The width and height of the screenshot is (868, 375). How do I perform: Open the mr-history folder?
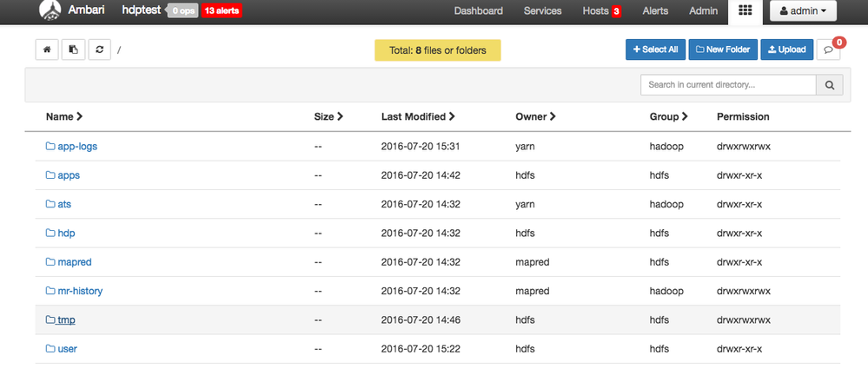coord(79,291)
